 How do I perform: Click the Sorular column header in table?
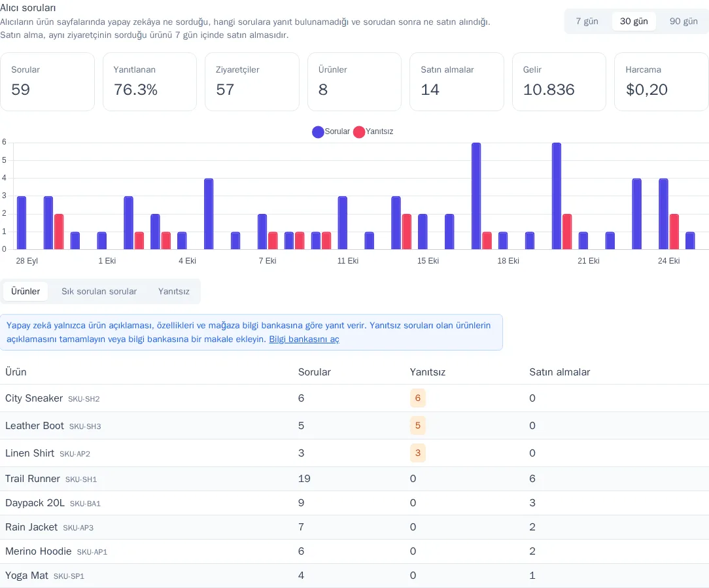coord(314,372)
